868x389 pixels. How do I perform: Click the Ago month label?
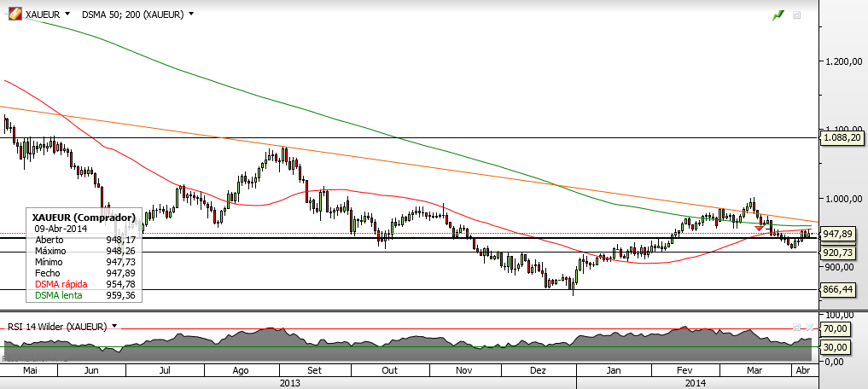pos(240,370)
